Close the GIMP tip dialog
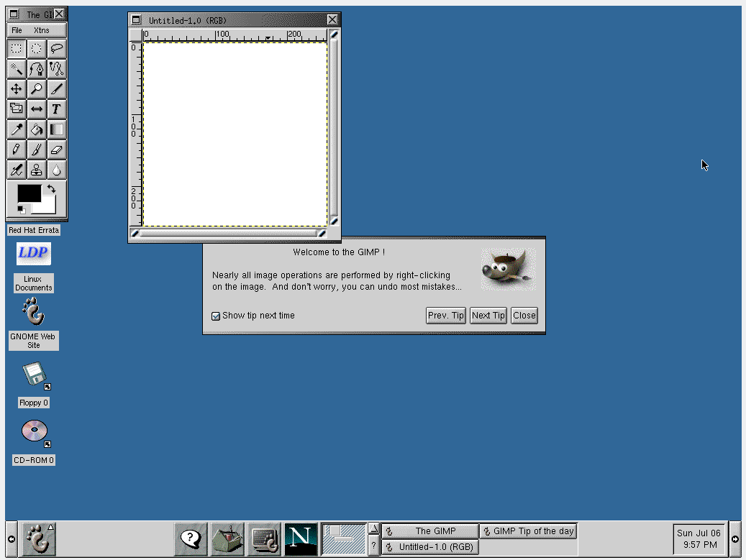The width and height of the screenshot is (746, 560). click(524, 316)
